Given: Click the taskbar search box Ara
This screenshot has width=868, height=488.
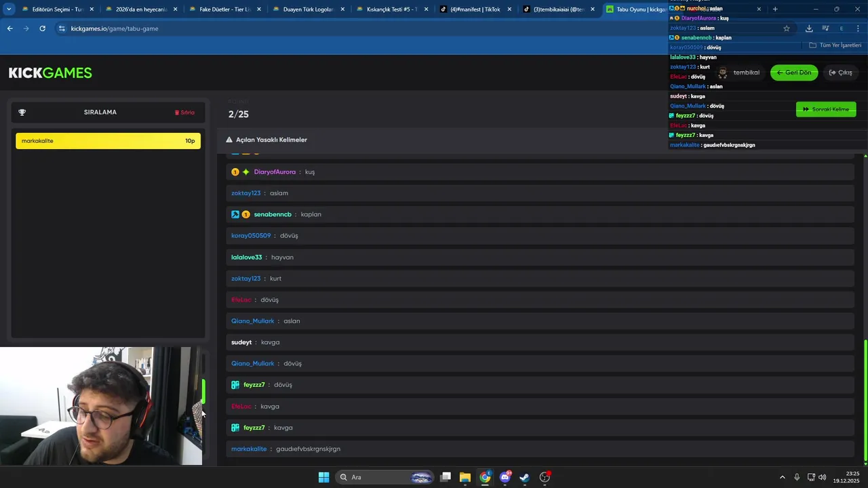Looking at the screenshot, I should [x=385, y=477].
